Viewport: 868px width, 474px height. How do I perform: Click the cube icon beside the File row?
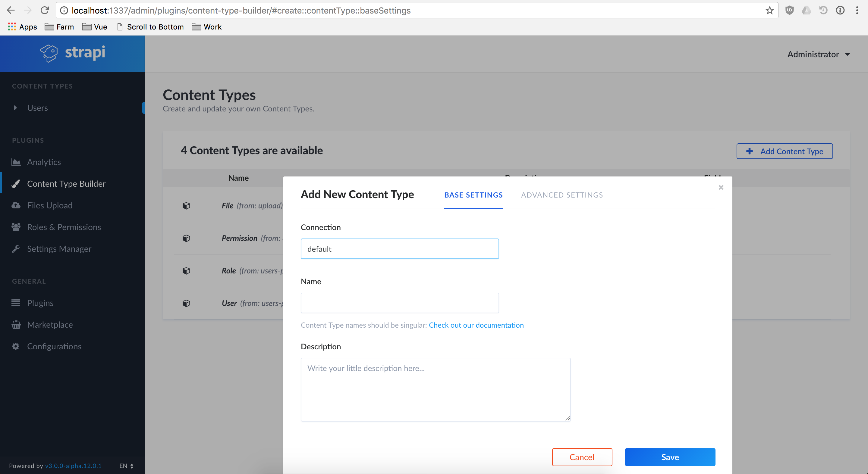186,206
